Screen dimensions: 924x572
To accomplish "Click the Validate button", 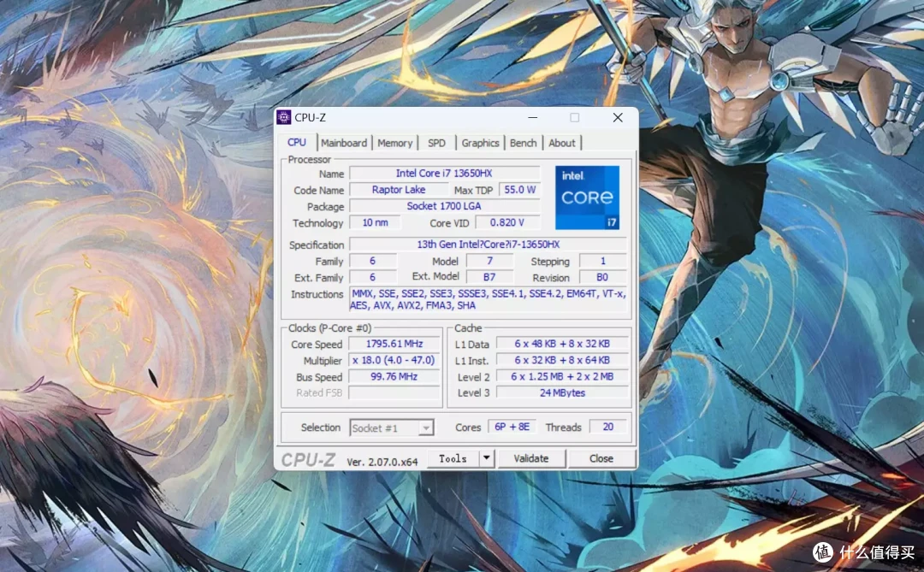I will 531,458.
